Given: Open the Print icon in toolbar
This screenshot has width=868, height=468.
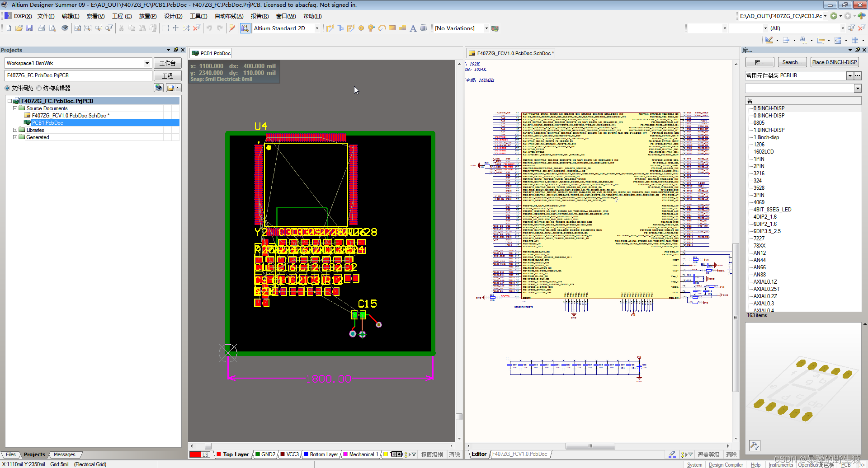Looking at the screenshot, I should pyautogui.click(x=42, y=28).
